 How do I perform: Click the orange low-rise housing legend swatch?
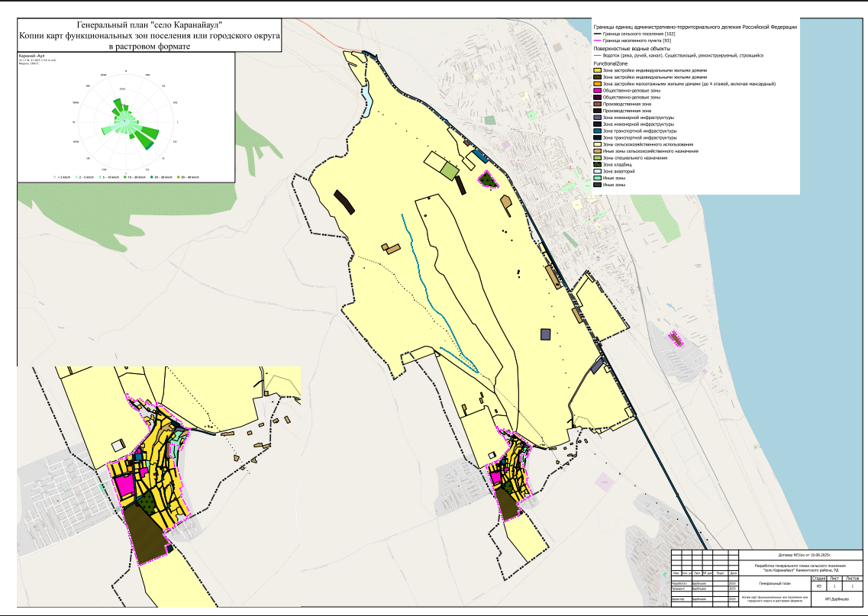pyautogui.click(x=598, y=84)
